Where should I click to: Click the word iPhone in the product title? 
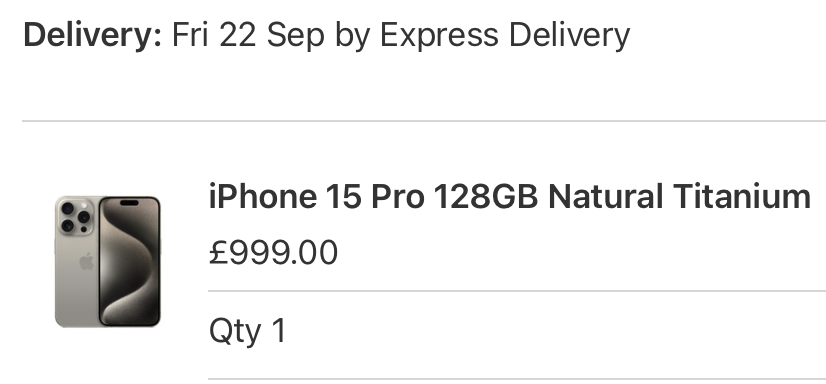tap(263, 196)
